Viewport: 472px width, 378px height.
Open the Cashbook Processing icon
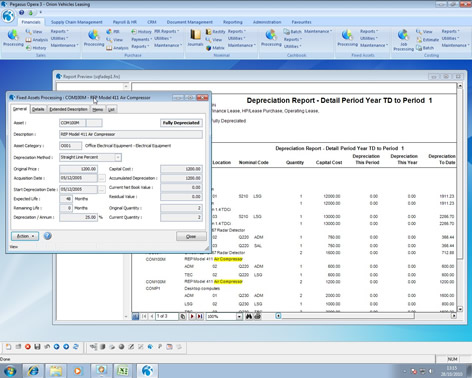(x=271, y=35)
